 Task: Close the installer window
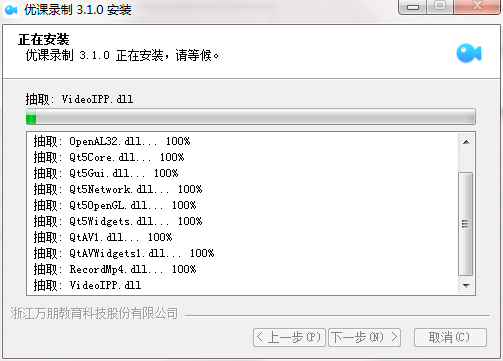(477, 6)
